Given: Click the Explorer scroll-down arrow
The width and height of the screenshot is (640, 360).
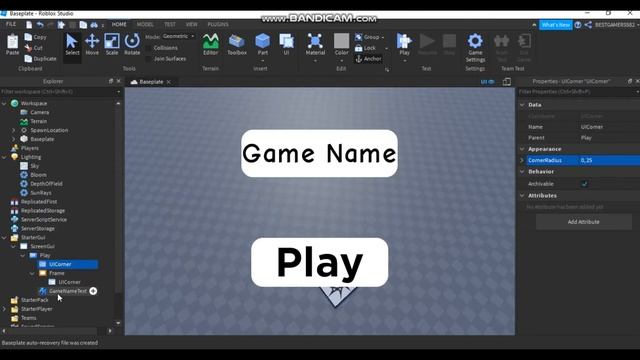Looking at the screenshot, I should click(118, 323).
